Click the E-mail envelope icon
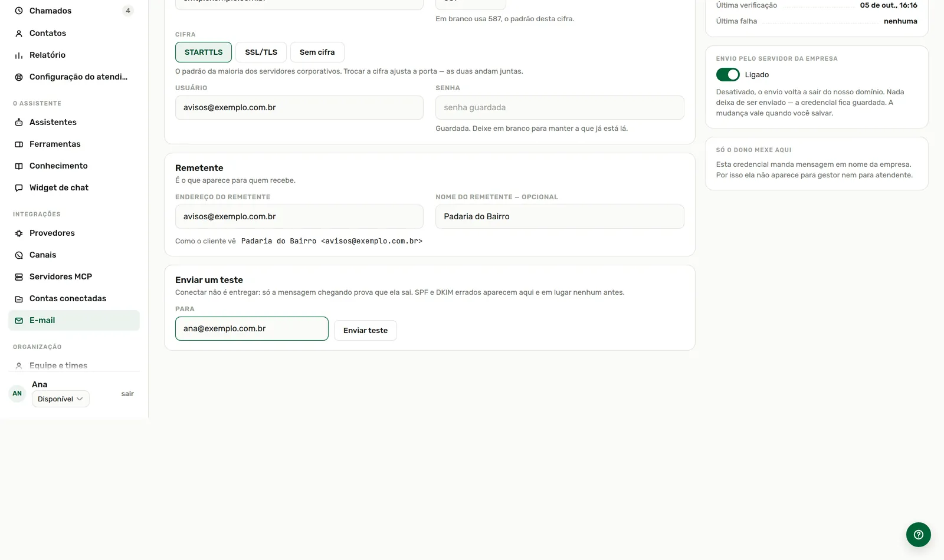 (x=19, y=321)
